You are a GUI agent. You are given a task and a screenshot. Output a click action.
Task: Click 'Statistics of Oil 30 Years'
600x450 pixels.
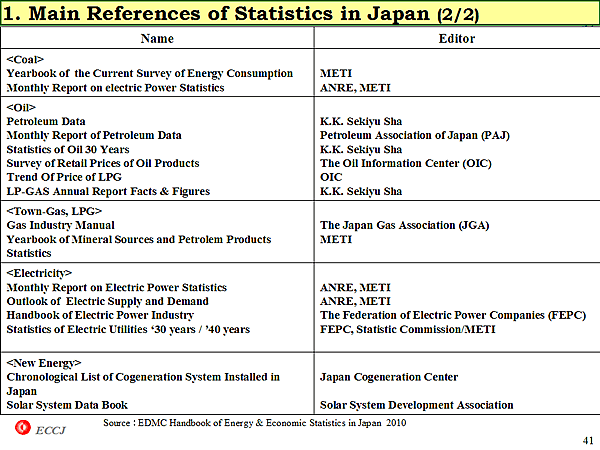click(x=68, y=149)
